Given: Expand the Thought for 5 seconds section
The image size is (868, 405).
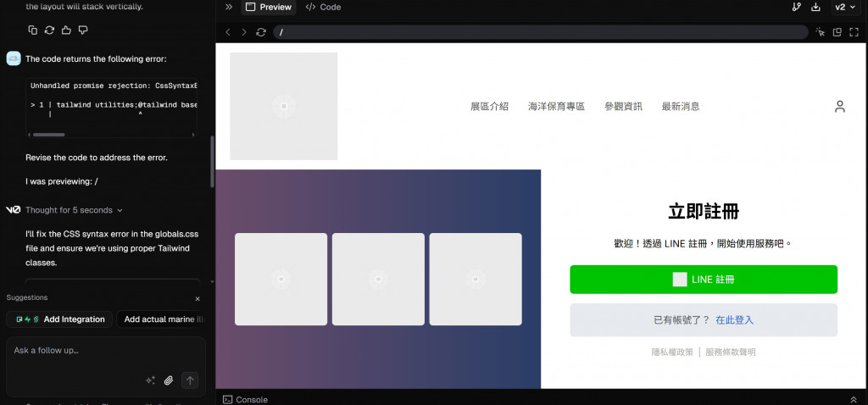Looking at the screenshot, I should click(x=75, y=210).
